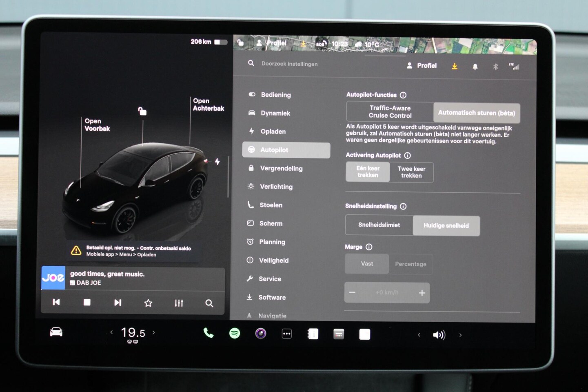Viewport: 588px width, 392px height.
Task: Switch speed setting to Snelheidslimiet
Action: tap(379, 225)
